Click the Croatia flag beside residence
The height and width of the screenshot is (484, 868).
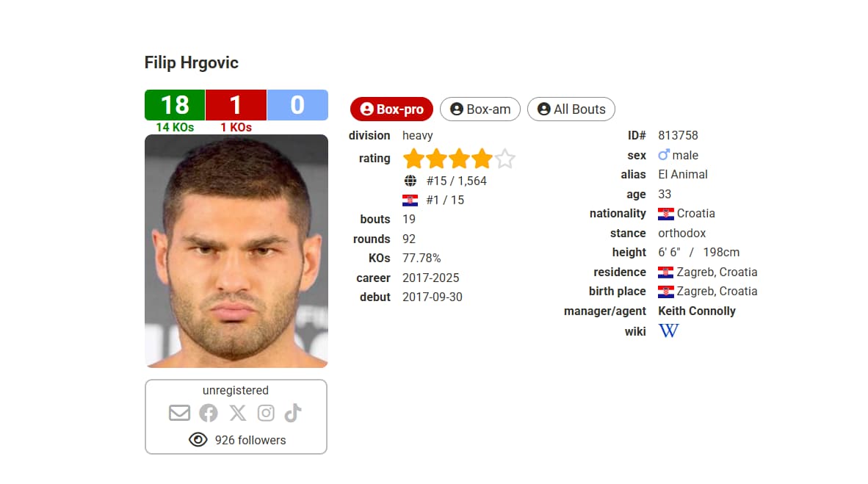point(666,272)
